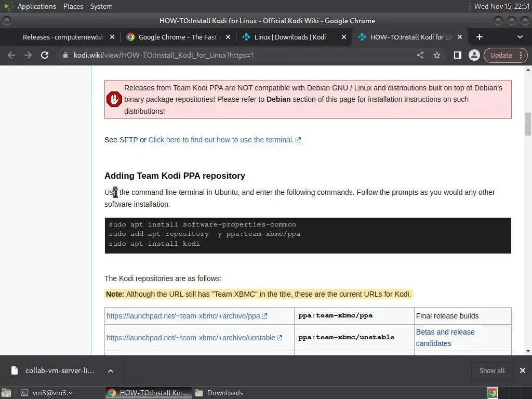Open the Chrome three-dot menu

tap(521, 55)
